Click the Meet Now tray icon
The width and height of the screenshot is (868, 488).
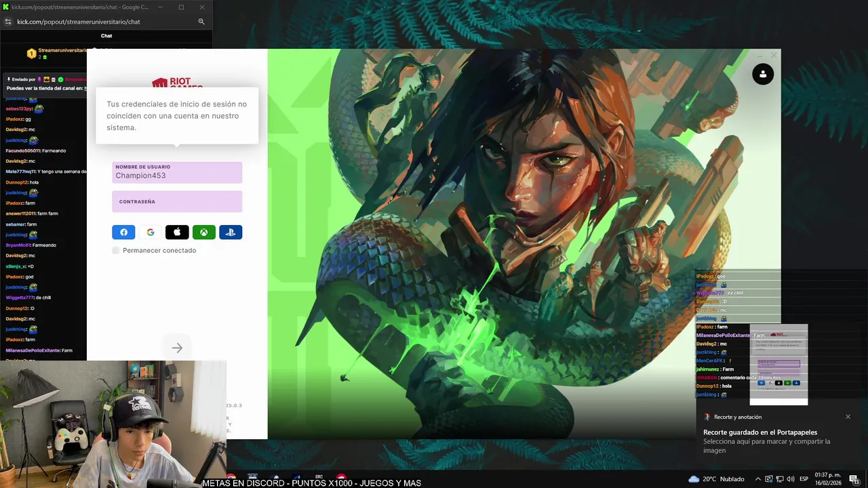coord(769,479)
